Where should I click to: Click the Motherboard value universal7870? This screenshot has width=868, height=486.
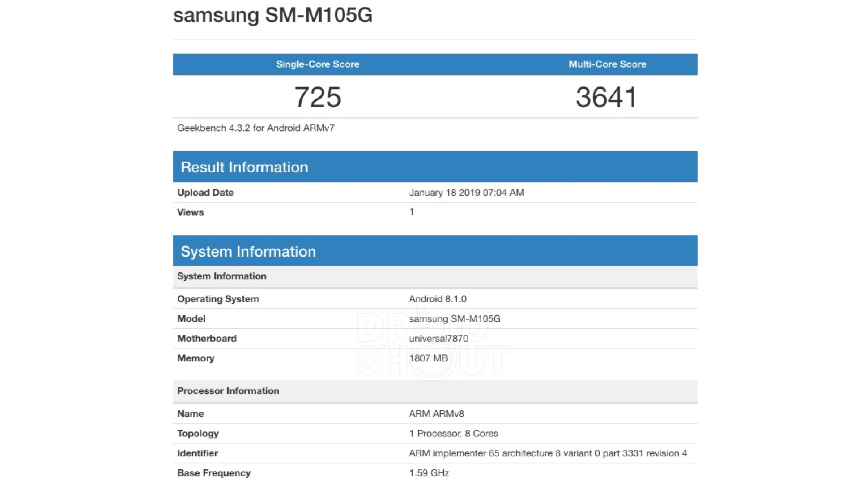[438, 339]
